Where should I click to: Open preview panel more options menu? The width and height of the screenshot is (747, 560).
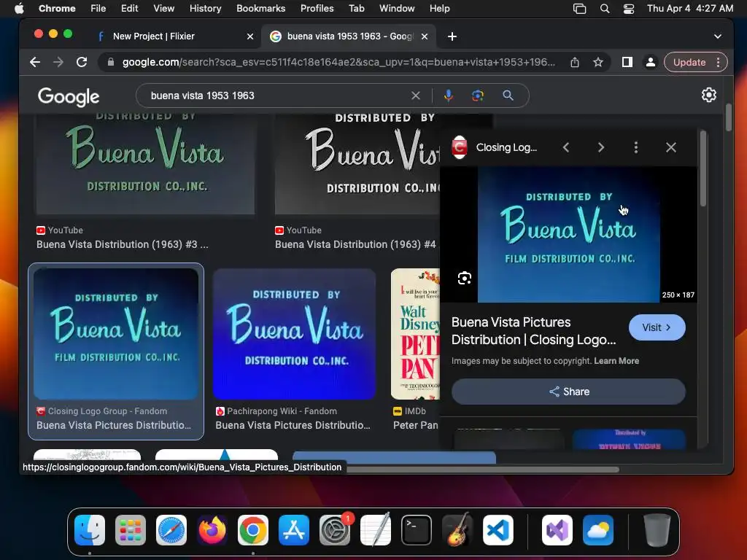pos(636,147)
